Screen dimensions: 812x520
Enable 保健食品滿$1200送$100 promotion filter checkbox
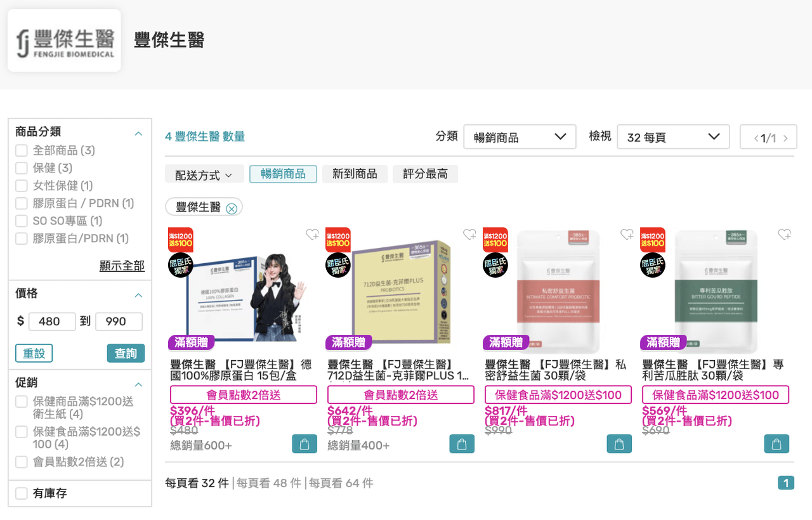22,432
